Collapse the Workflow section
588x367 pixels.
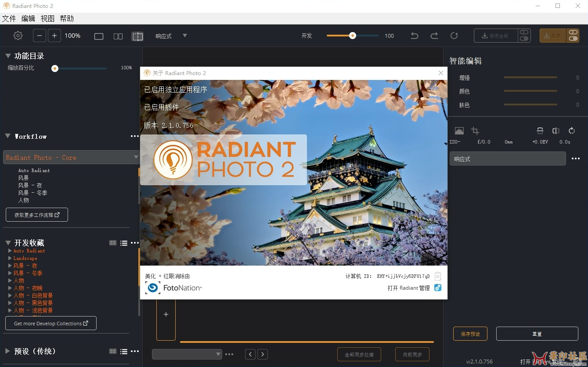8,136
